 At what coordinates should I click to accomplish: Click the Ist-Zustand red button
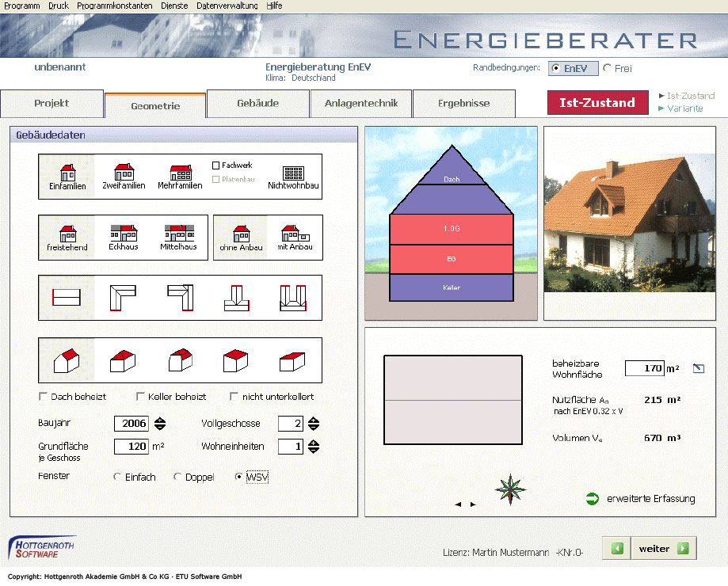597,102
